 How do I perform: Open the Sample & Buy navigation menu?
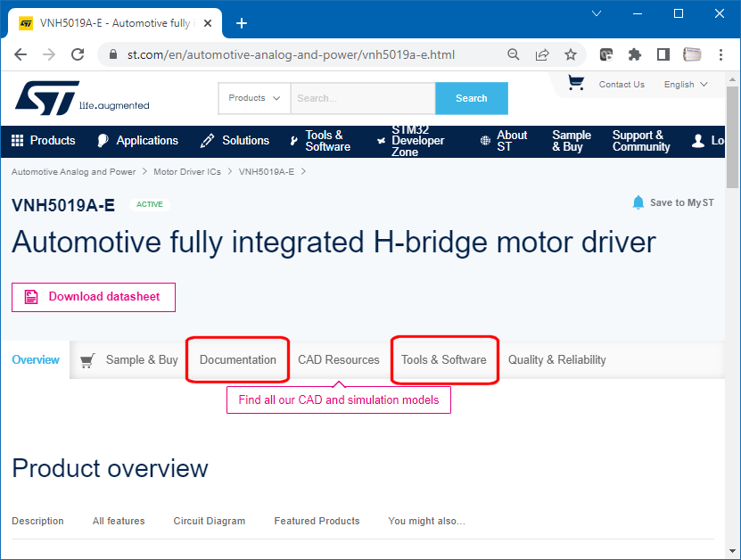point(572,141)
